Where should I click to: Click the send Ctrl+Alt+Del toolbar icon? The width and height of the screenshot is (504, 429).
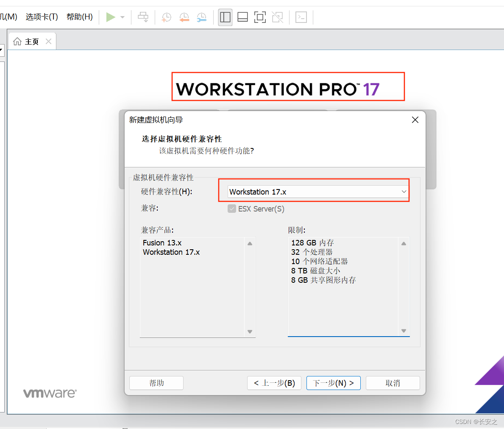[x=143, y=17]
